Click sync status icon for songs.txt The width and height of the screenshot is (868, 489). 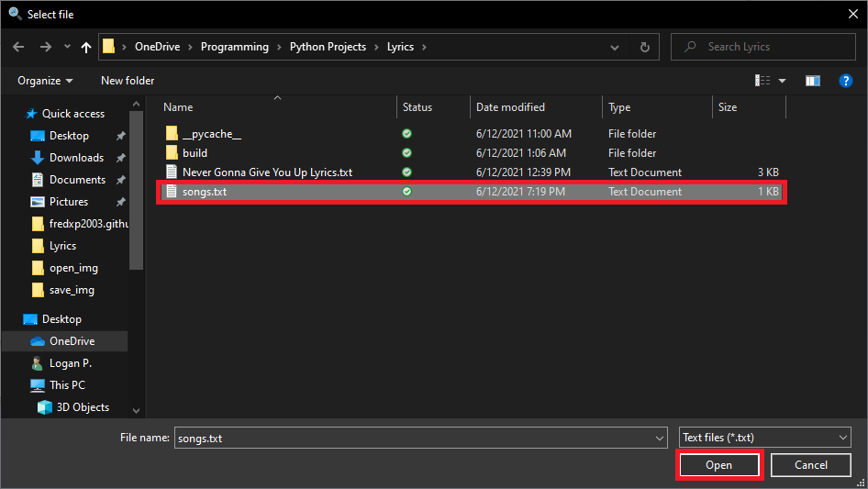click(406, 192)
